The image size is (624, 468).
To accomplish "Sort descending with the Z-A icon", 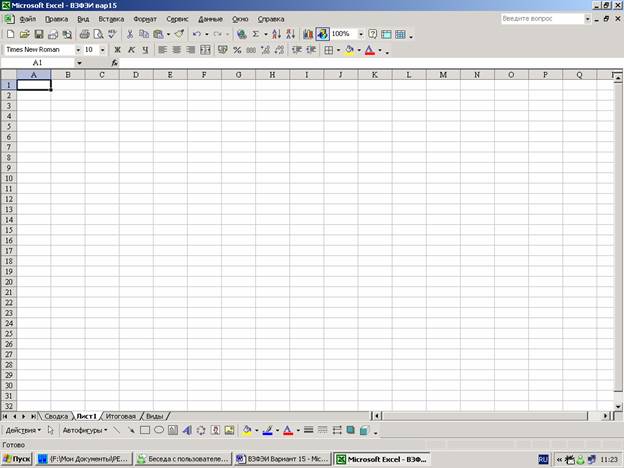I will 290,34.
